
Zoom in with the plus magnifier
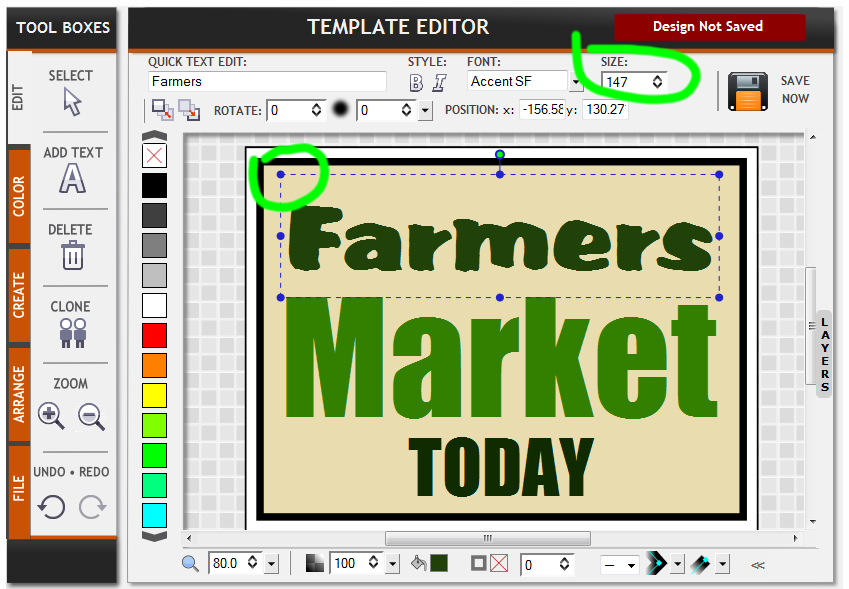pyautogui.click(x=51, y=416)
